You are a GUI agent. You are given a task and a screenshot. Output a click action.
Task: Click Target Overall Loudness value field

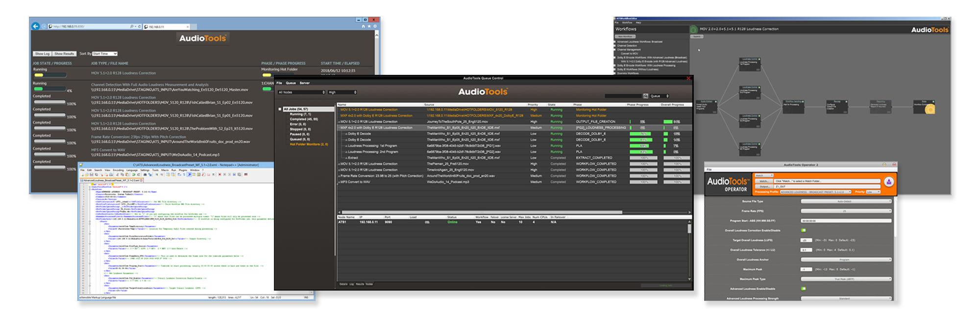click(807, 240)
